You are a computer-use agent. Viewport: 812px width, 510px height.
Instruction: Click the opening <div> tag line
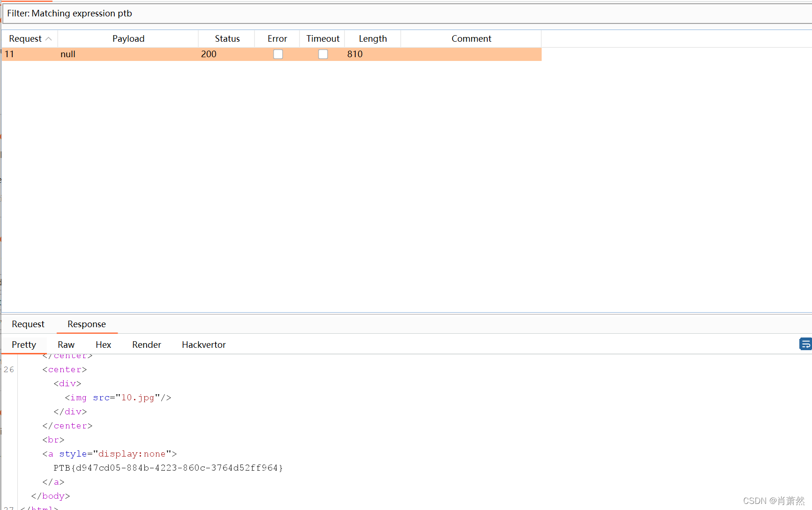pos(67,383)
